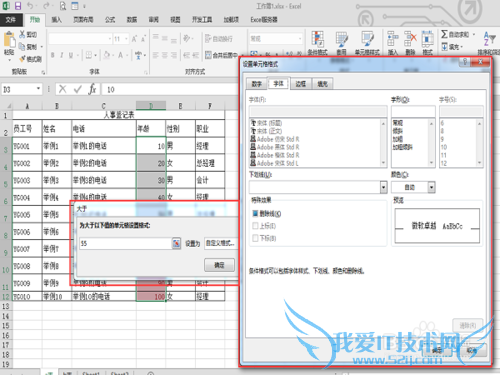Click the Undo arrow icon
The width and height of the screenshot is (500, 375).
pos(30,5)
